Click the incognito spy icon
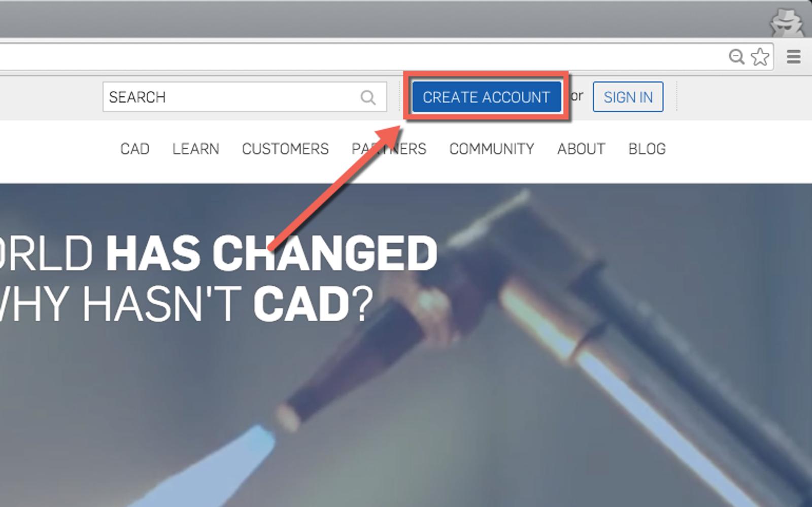This screenshot has width=812, height=507. (x=787, y=23)
